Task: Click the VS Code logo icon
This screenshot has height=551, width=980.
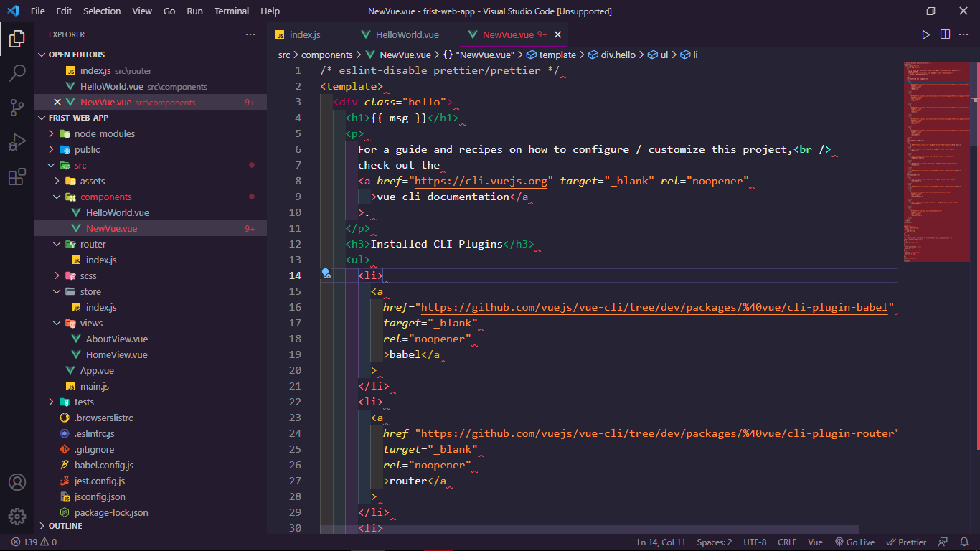Action: coord(13,11)
